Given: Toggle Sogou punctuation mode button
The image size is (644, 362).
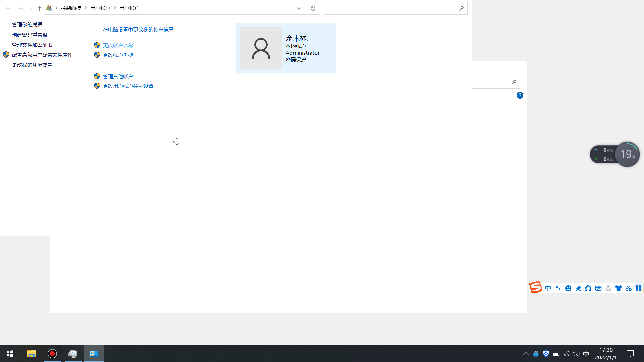Looking at the screenshot, I should click(558, 288).
